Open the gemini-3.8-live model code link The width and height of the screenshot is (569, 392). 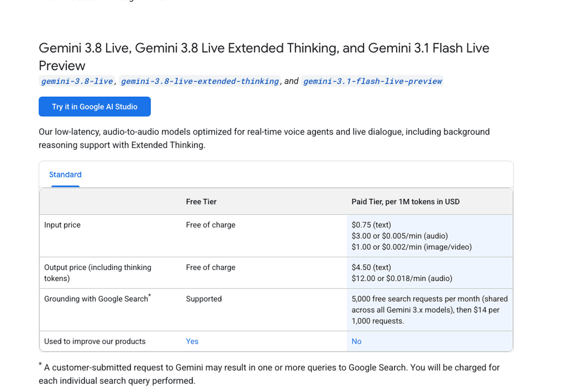[77, 81]
